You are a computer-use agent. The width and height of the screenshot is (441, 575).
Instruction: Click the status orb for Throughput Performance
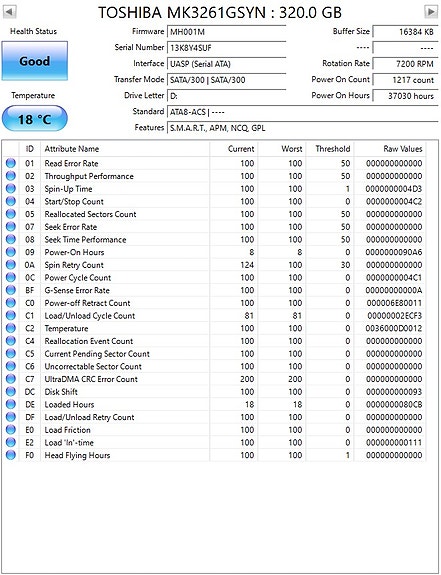11,176
